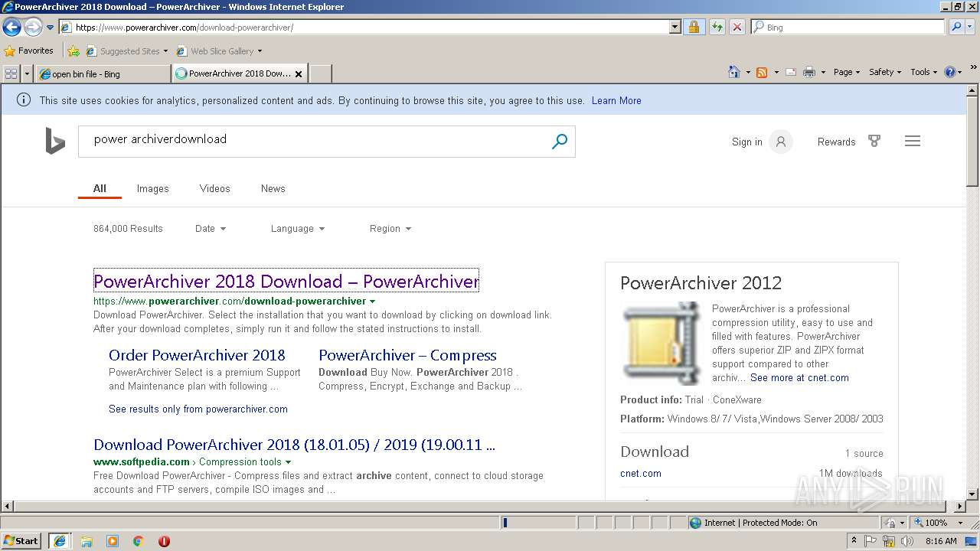Click the Help question mark icon
Image resolution: width=980 pixels, height=551 pixels.
coord(950,72)
